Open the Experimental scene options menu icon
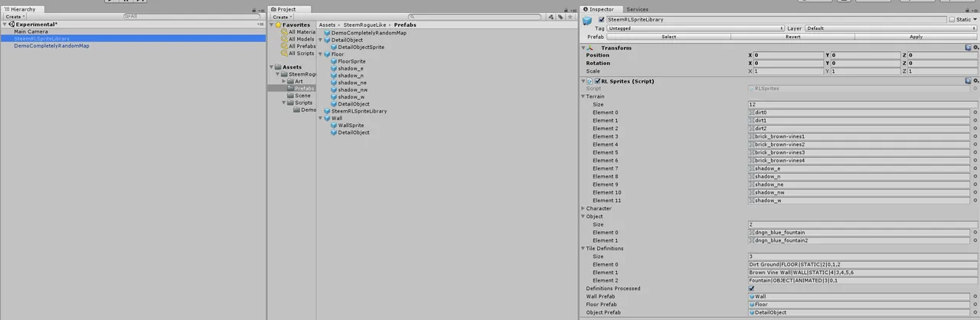980x320 pixels. tap(260, 24)
